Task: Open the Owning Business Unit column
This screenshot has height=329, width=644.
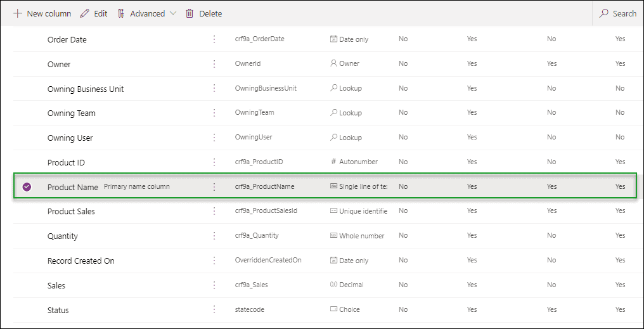Action: click(x=86, y=89)
